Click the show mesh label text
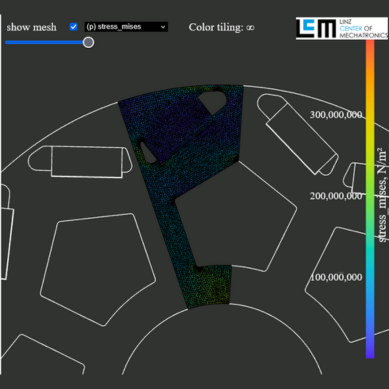Screen dimensions: 389x389 coord(31,27)
